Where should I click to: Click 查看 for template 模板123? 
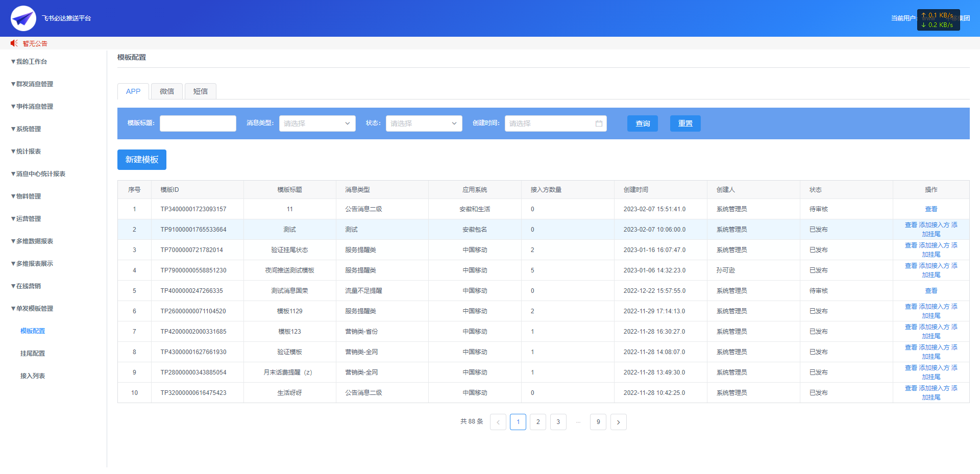911,327
